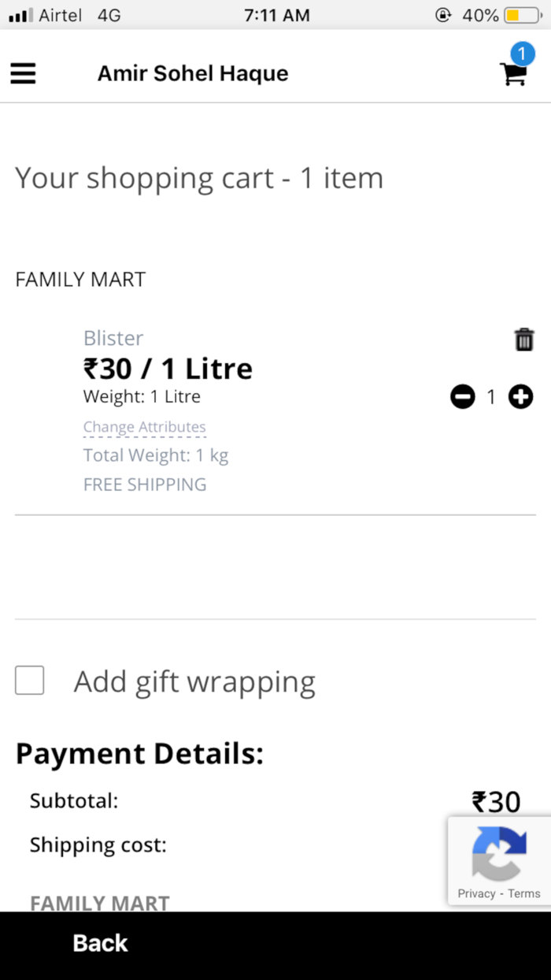
Task: Open the Privacy link
Action: pos(475,893)
